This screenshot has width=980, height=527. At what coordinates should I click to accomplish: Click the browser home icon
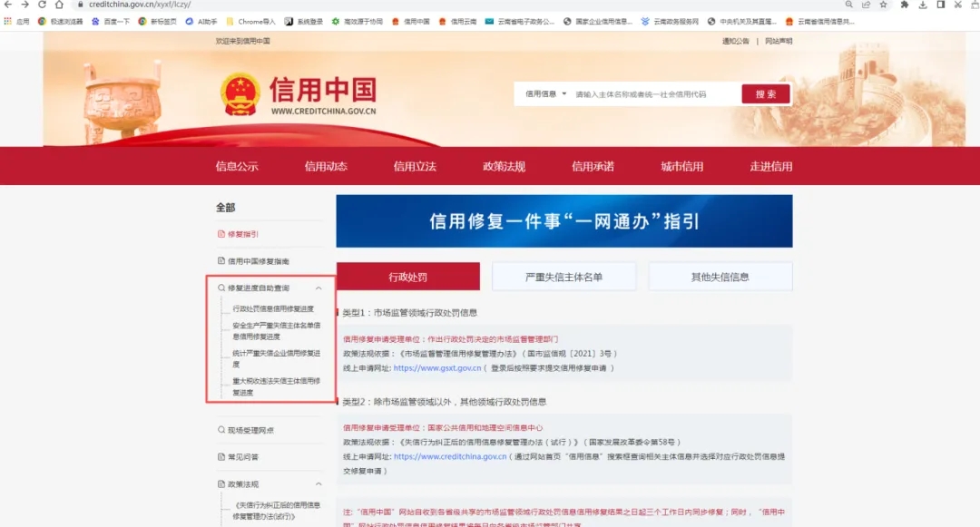tap(59, 5)
